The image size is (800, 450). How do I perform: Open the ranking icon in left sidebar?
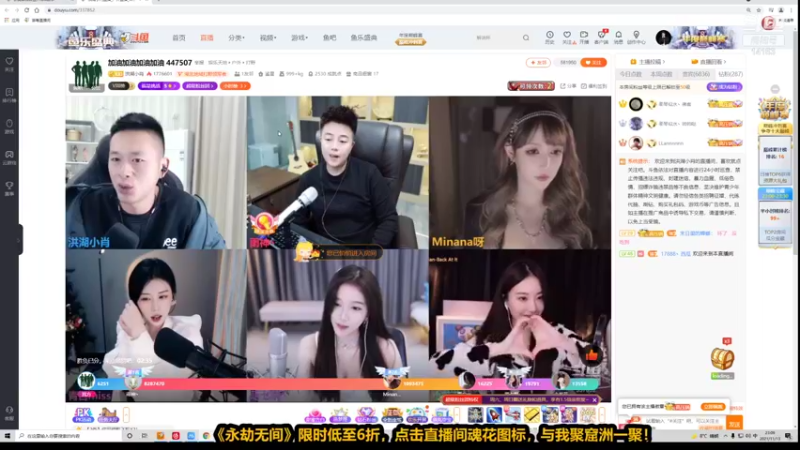[9, 95]
